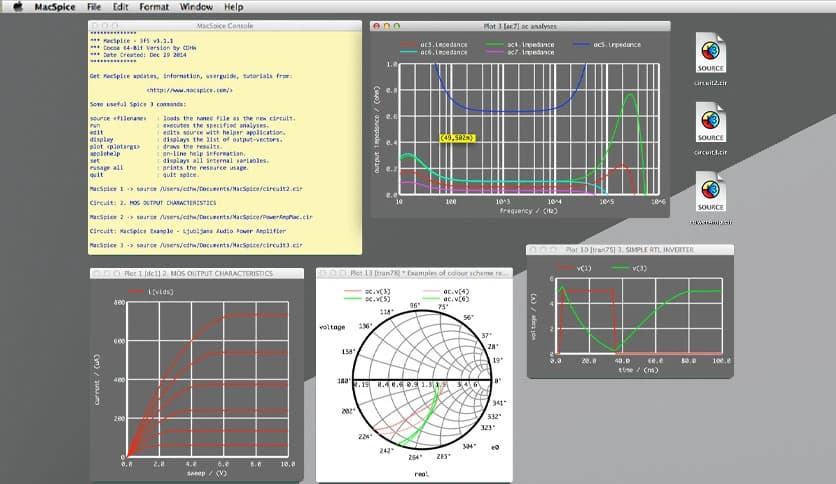This screenshot has height=484, width=836.
Task: Zoom Plot 3 window with green button
Action: click(x=398, y=25)
